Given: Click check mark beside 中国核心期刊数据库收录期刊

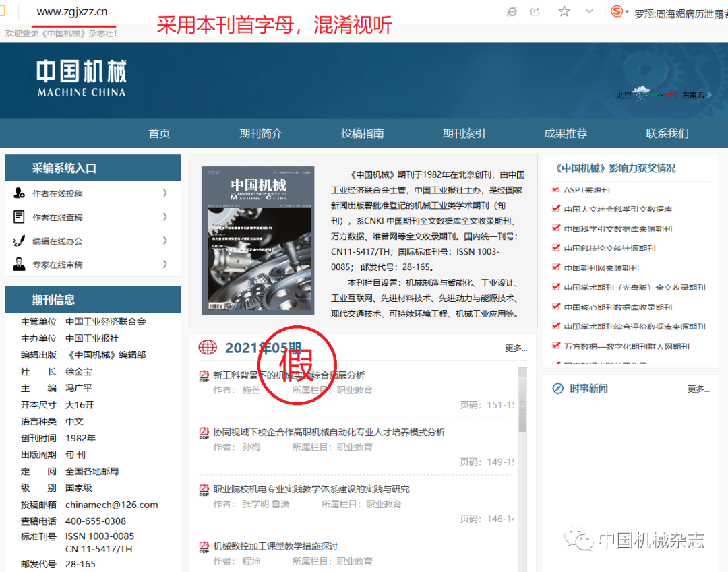Looking at the screenshot, I should 555,306.
